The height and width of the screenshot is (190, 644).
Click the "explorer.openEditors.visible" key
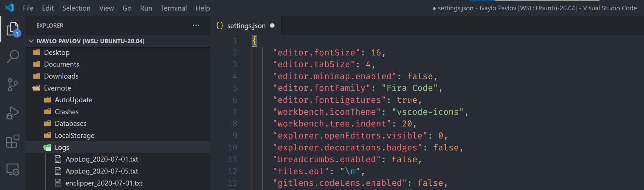(x=350, y=136)
